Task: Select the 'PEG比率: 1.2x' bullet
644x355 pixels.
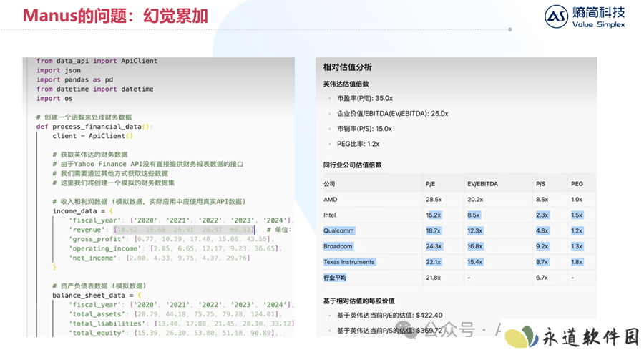Action: 358,144
